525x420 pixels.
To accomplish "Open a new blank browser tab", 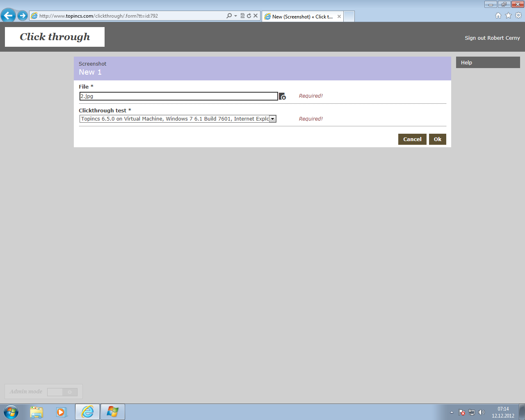I will (349, 16).
